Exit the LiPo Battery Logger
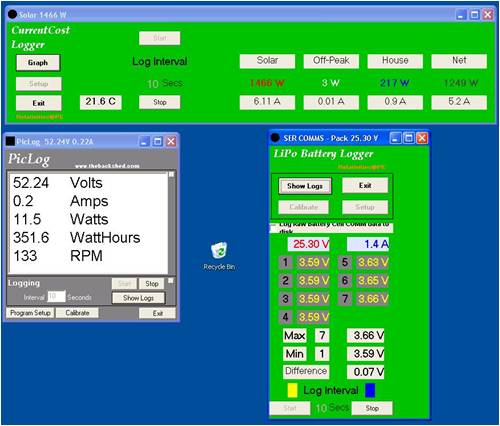 tap(365, 186)
